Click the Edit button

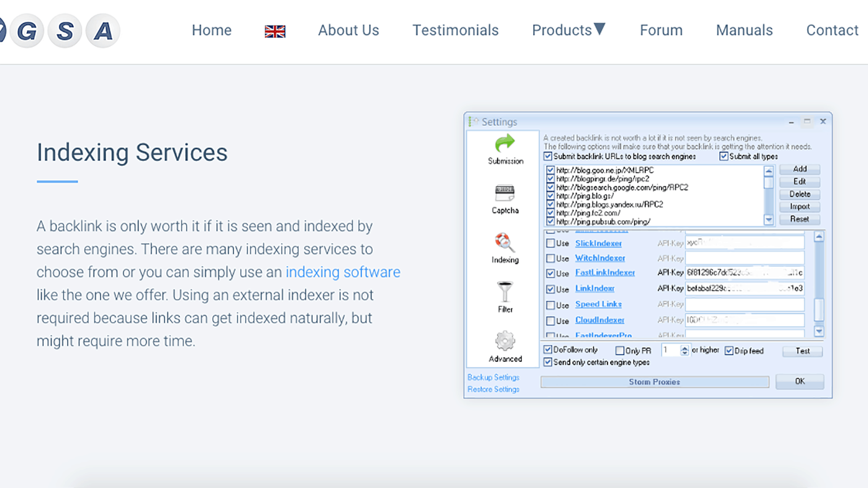pyautogui.click(x=799, y=182)
